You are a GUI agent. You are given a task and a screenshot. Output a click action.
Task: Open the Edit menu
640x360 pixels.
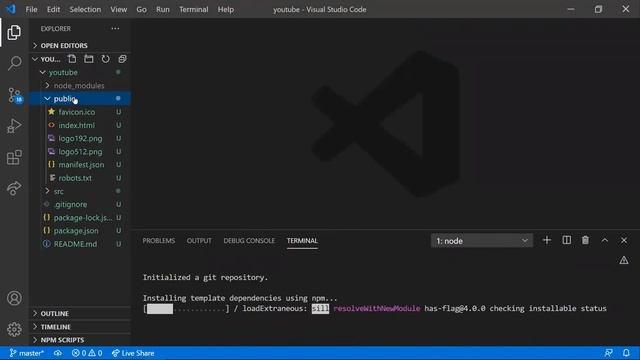click(x=53, y=9)
